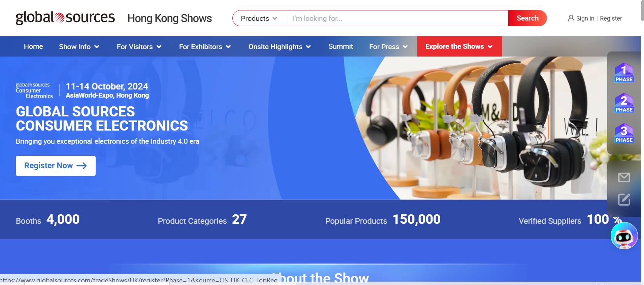Click the Phase 1 badge icon

click(624, 73)
